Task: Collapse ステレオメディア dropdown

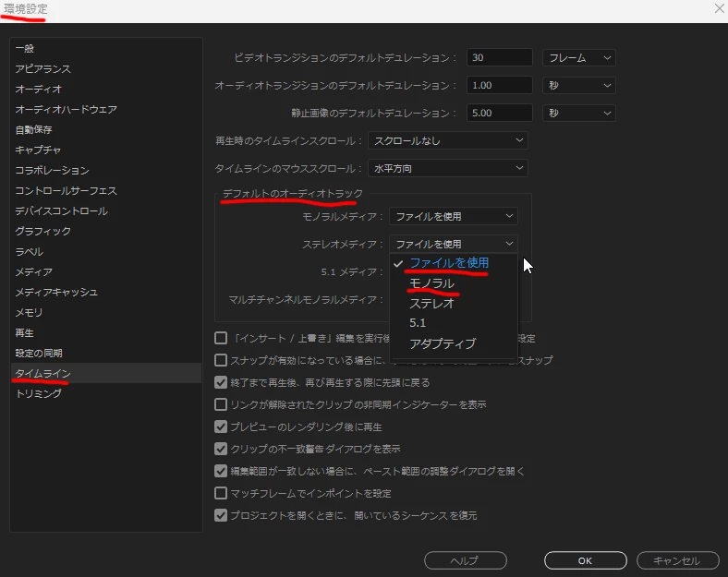Action: (453, 244)
